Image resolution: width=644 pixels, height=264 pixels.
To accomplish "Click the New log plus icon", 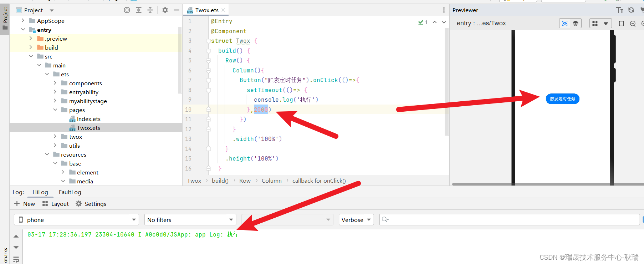I will click(x=17, y=204).
